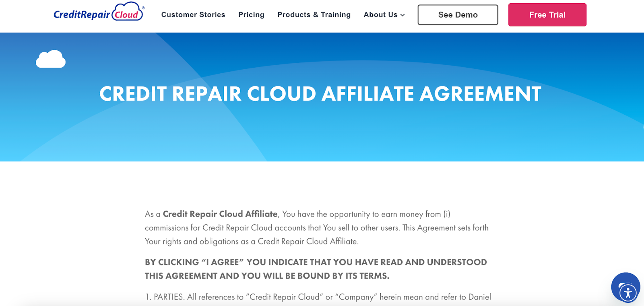Viewport: 644px width, 306px height.
Task: Click line "THIS AGREEMENT AND YOU WILL BE BOUND"
Action: click(267, 276)
